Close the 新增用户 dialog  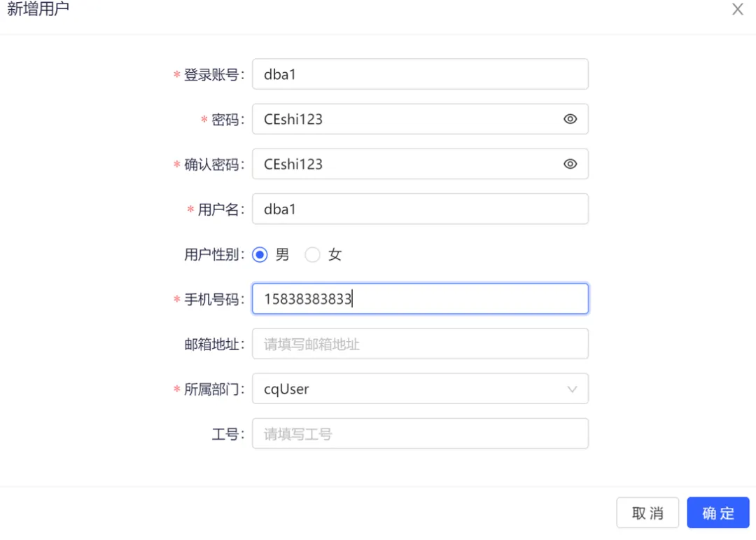[737, 9]
